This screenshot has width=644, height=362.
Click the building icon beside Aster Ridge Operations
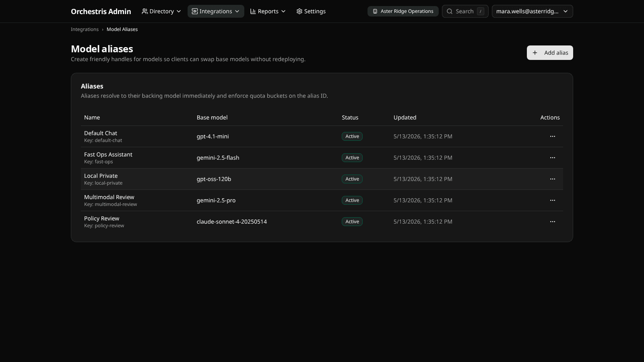[375, 11]
